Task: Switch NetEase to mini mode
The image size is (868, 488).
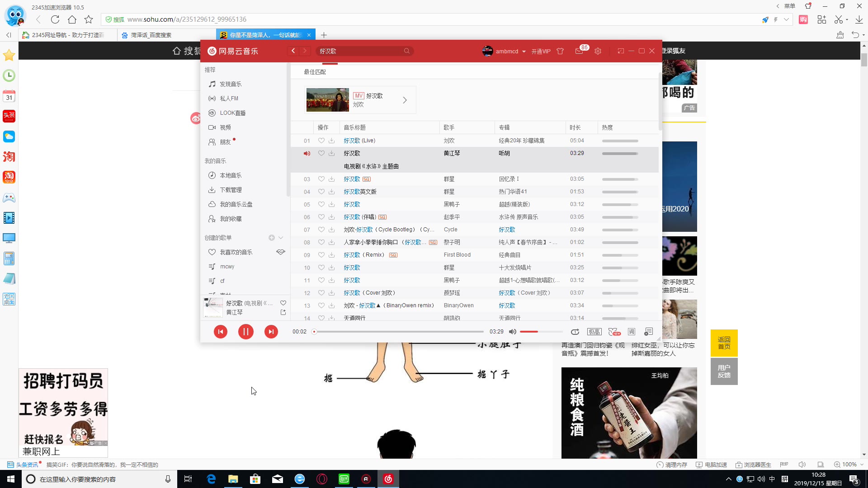Action: point(621,51)
